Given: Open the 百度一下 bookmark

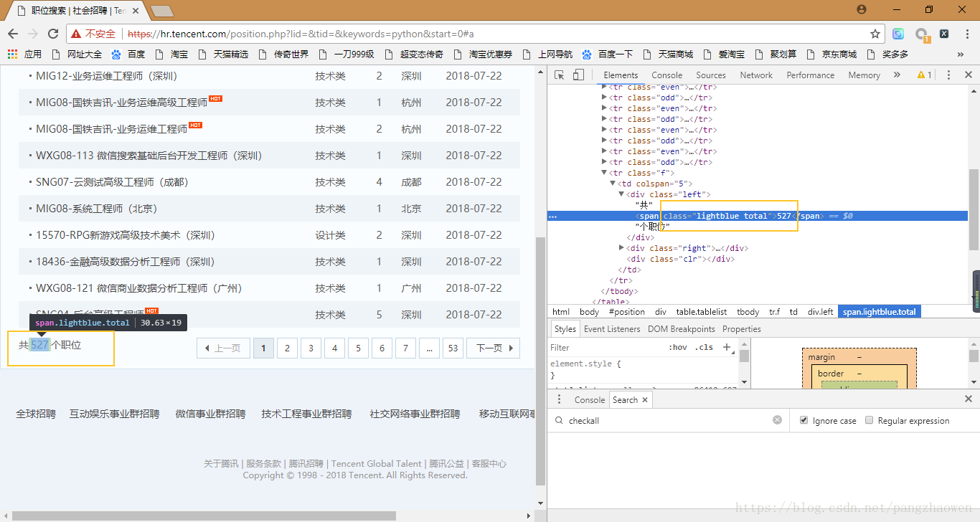Looking at the screenshot, I should [x=608, y=54].
